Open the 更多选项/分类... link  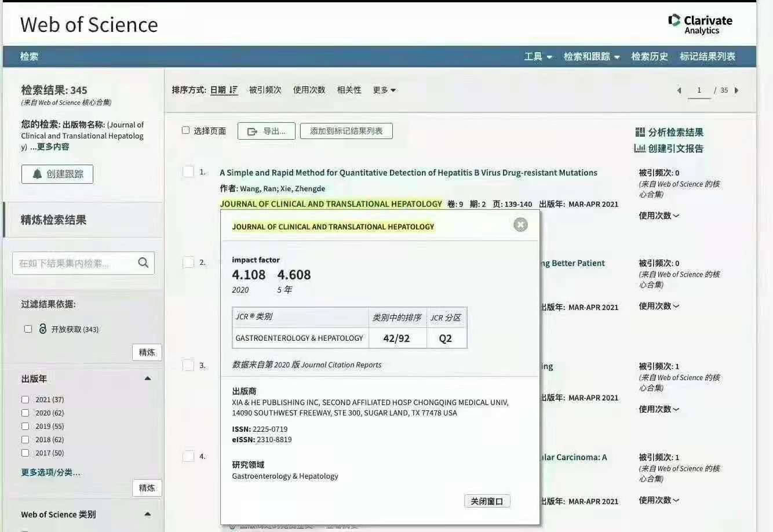click(x=51, y=472)
